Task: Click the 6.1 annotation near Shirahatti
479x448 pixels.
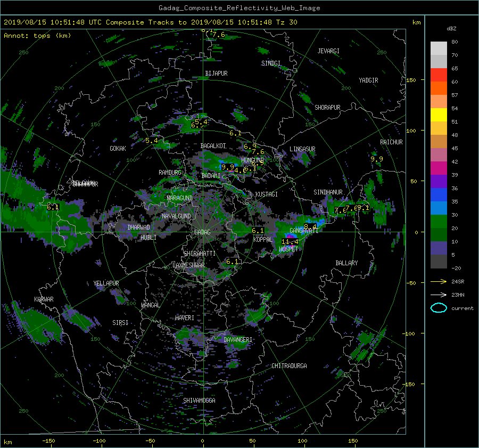Action: tap(232, 262)
